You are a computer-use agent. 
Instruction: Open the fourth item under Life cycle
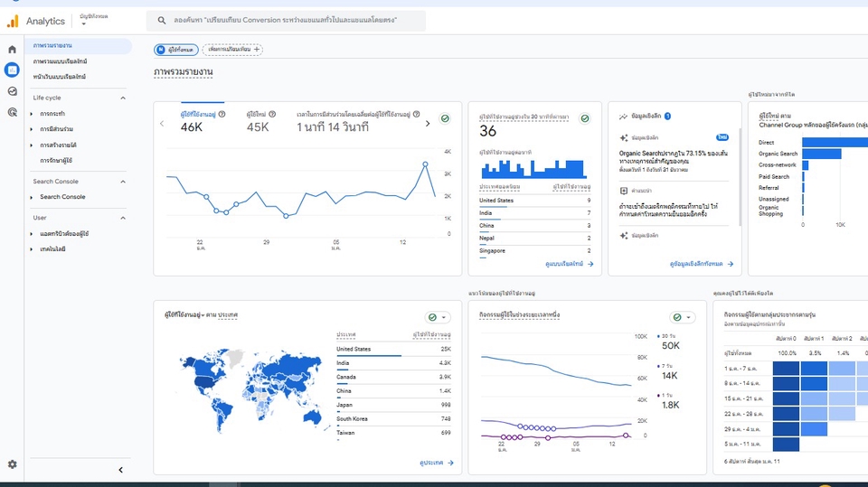coord(56,161)
